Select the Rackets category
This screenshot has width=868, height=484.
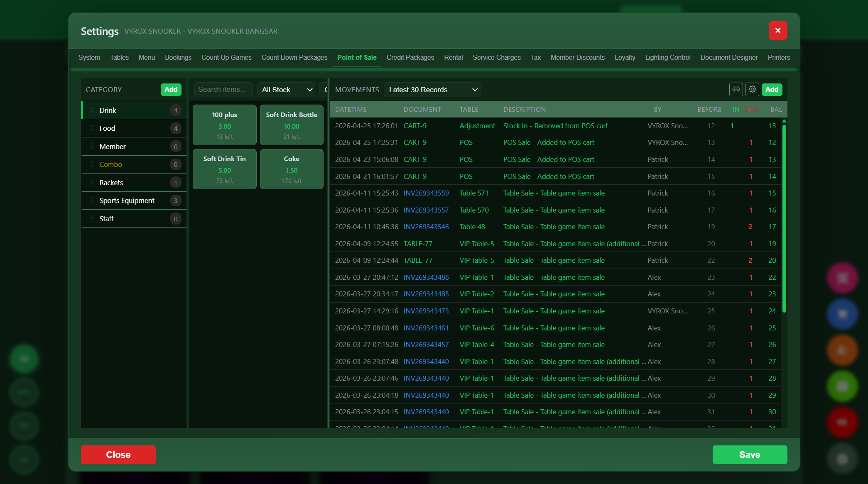pyautogui.click(x=134, y=183)
